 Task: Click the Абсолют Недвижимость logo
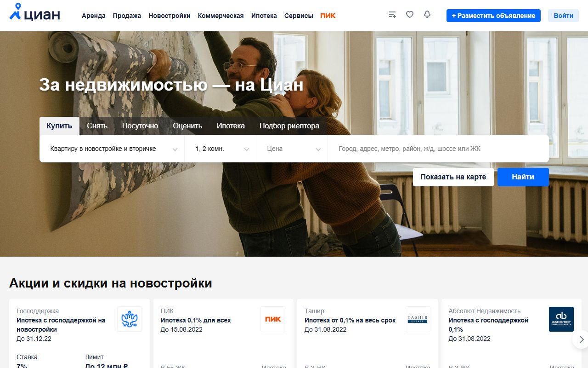point(561,319)
